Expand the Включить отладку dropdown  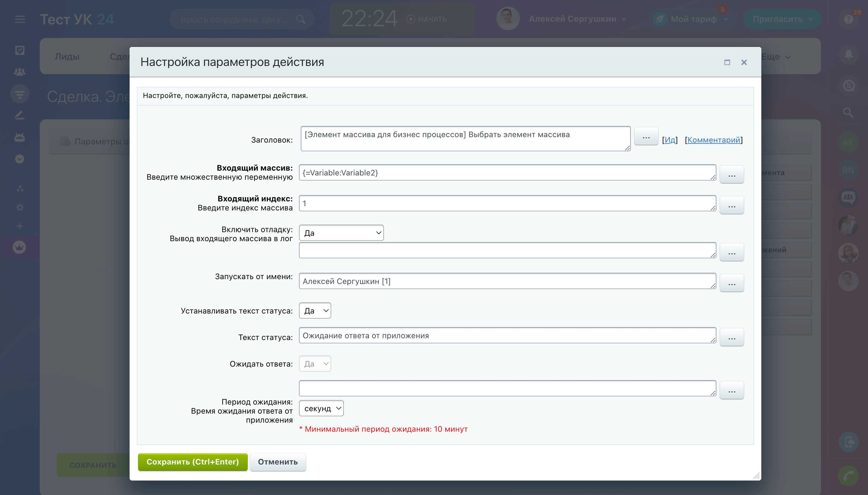coord(341,233)
